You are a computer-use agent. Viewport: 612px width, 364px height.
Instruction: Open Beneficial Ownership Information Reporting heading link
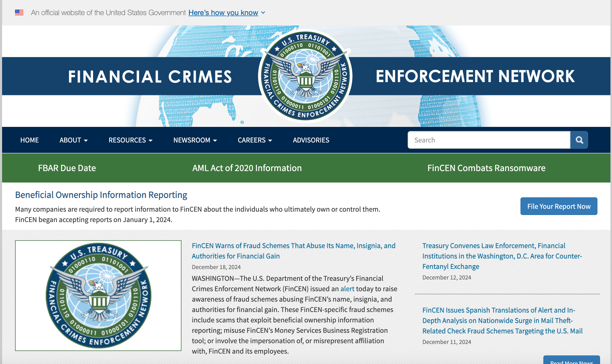click(x=101, y=195)
